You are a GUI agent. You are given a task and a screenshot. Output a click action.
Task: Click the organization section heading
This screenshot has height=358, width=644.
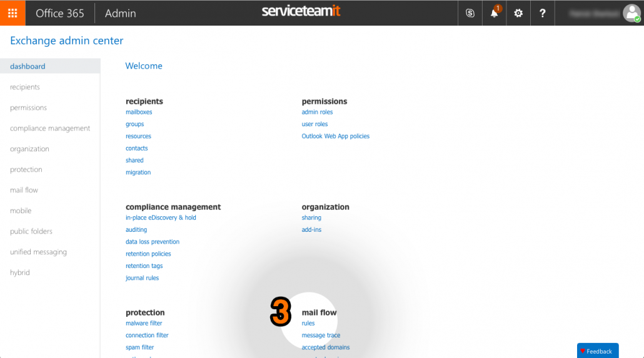325,207
